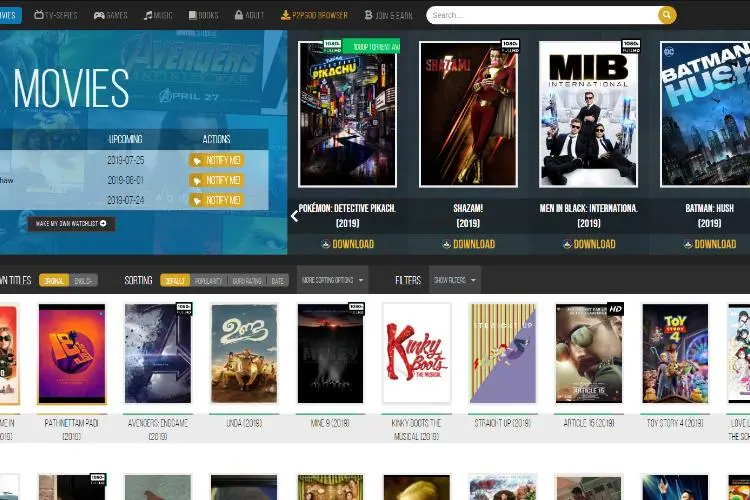The width and height of the screenshot is (750, 500).
Task: Open the Avengers: Endgame poster
Action: 158,354
